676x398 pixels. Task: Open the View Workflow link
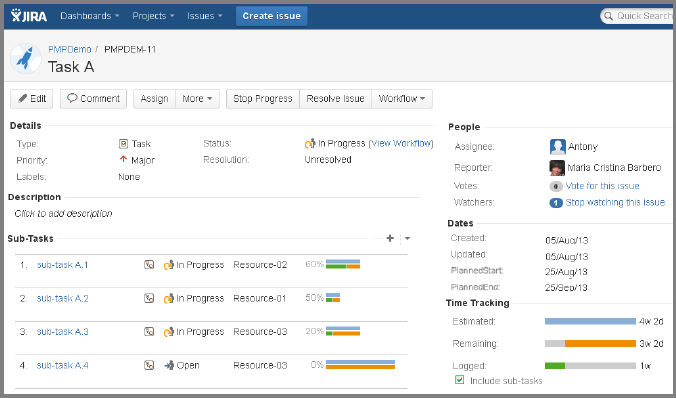pyautogui.click(x=402, y=144)
